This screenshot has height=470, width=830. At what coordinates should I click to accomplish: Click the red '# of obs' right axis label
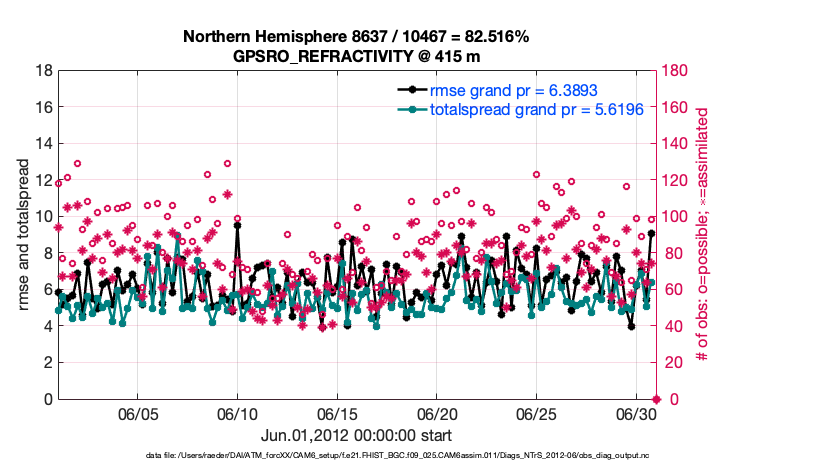[702, 235]
